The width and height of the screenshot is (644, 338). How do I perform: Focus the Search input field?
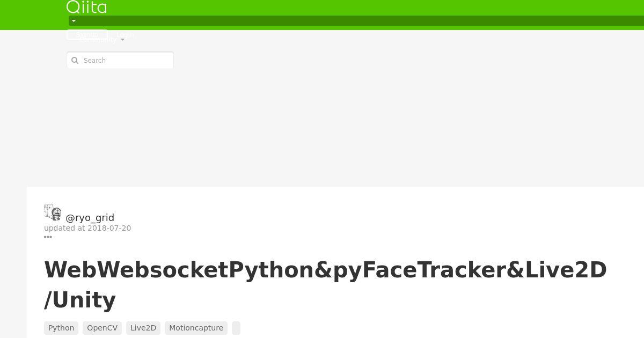[x=120, y=60]
